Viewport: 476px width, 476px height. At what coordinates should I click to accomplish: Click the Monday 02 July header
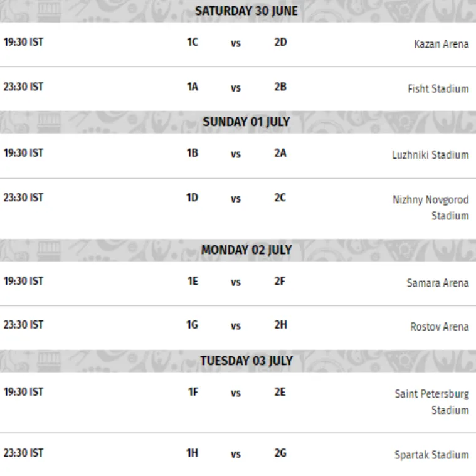click(246, 250)
